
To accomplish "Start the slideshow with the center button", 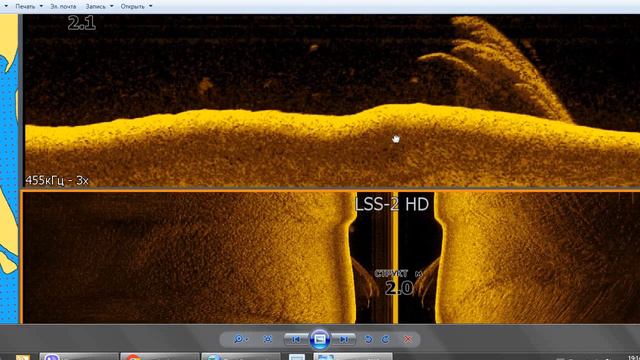I will [x=320, y=339].
